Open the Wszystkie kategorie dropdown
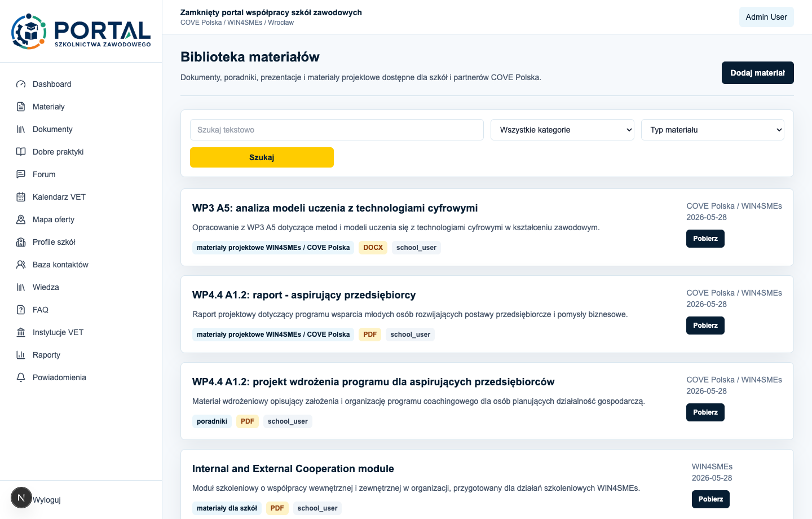 pyautogui.click(x=562, y=130)
